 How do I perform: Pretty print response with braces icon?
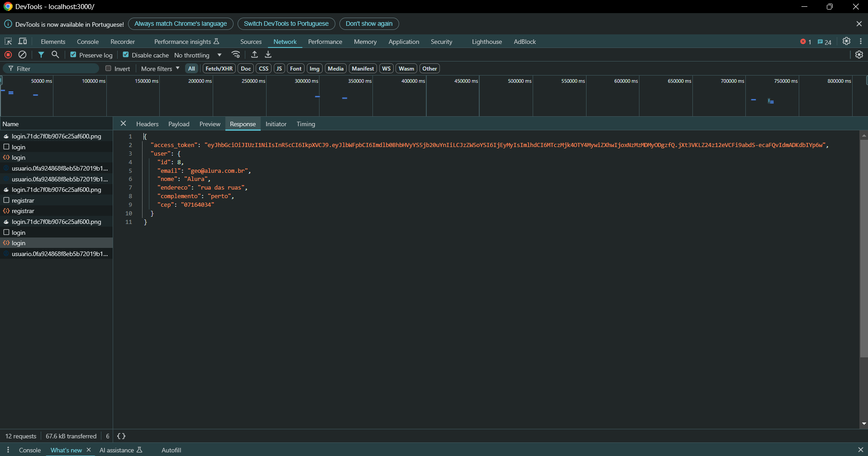click(121, 436)
